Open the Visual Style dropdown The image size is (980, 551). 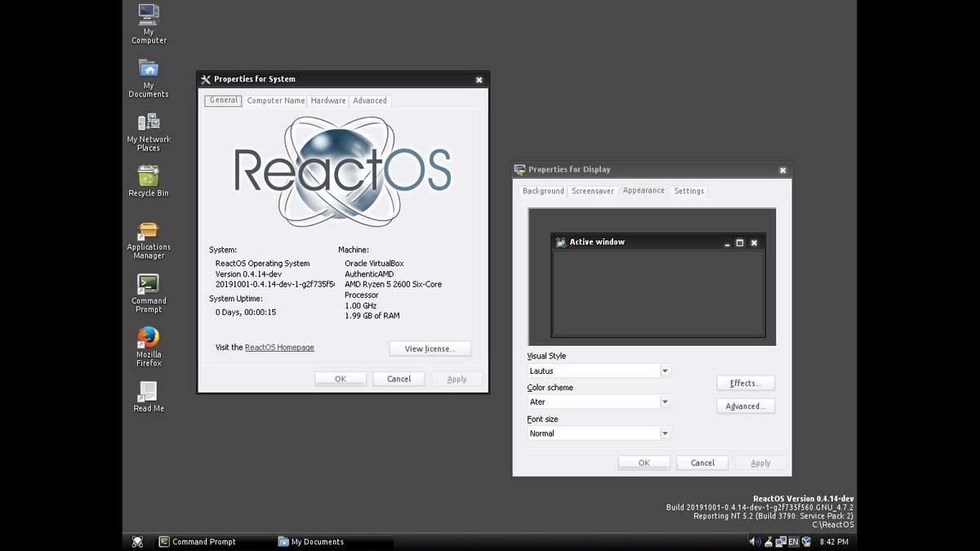tap(598, 371)
